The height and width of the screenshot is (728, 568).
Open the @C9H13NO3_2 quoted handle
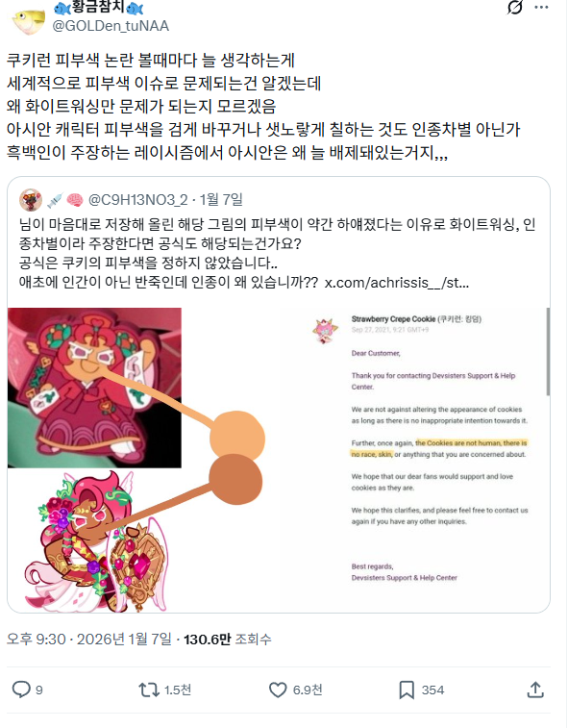[137, 200]
